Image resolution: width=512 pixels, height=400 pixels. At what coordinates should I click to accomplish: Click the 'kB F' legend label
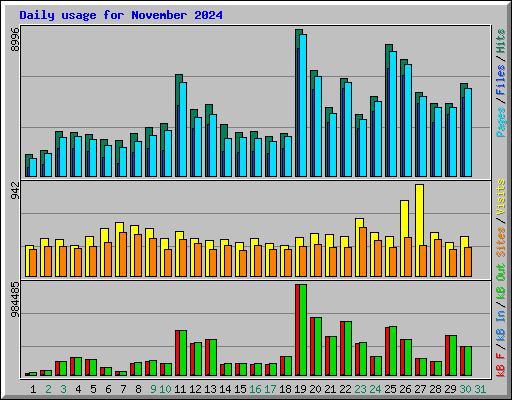pos(501,365)
